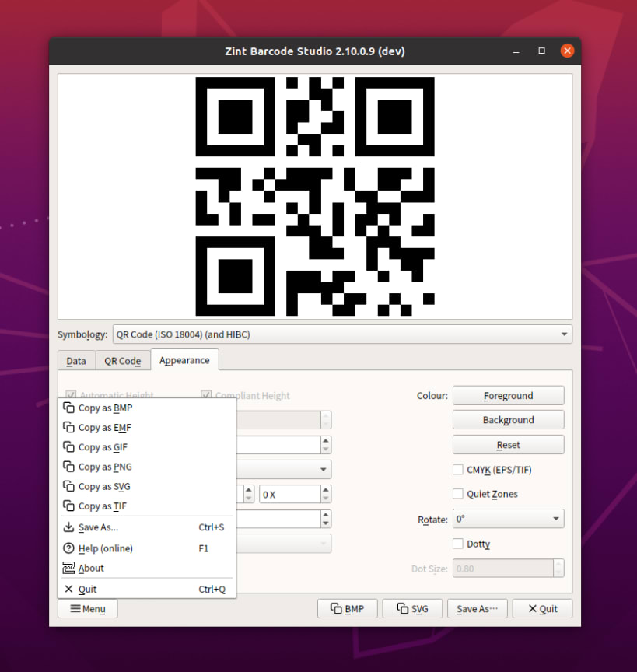Close the Zint Barcode Studio window
637x672 pixels.
[567, 51]
